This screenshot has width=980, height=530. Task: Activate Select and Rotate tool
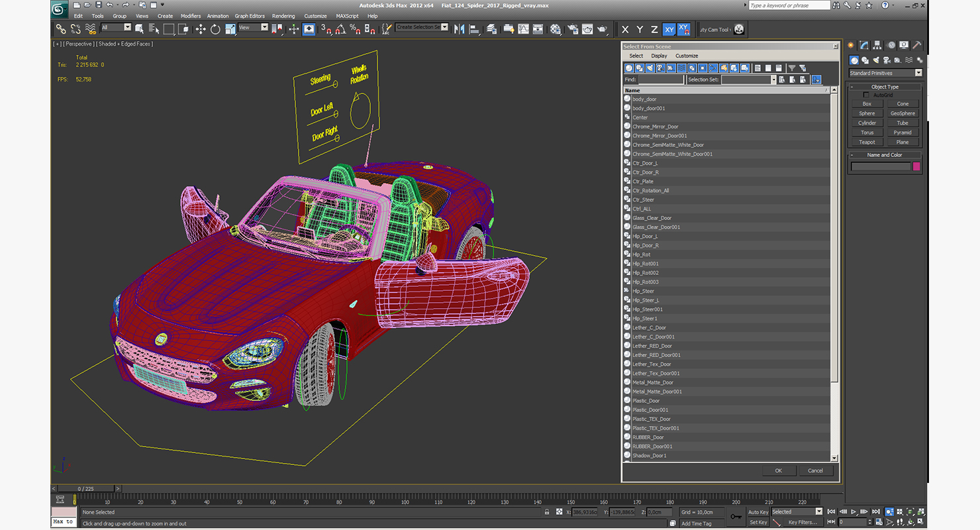[215, 29]
